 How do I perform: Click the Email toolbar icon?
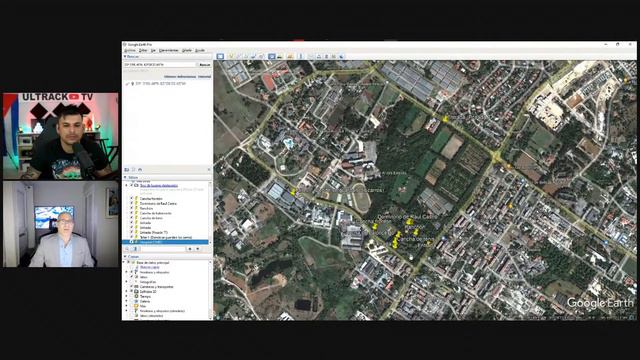coord(311,56)
